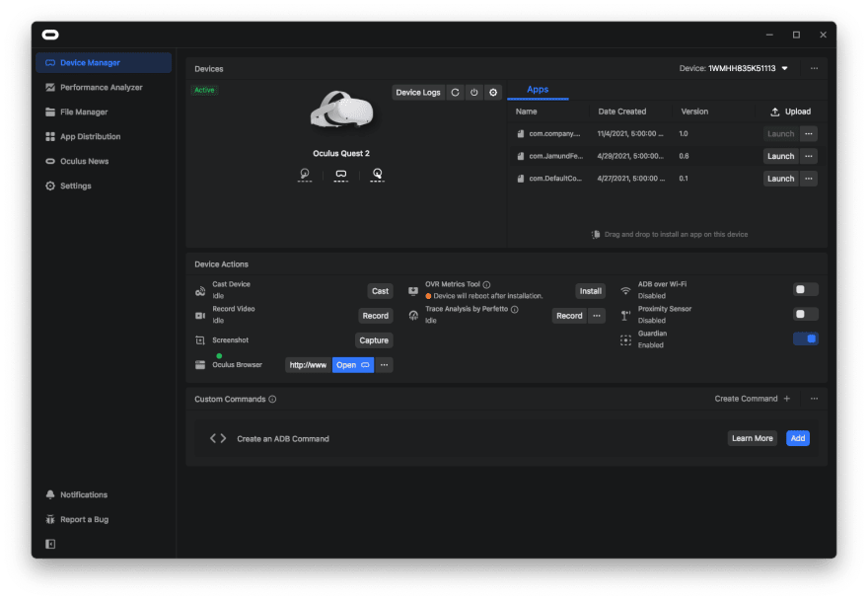Launch the com.DefaultCo app
The width and height of the screenshot is (868, 600).
point(780,179)
